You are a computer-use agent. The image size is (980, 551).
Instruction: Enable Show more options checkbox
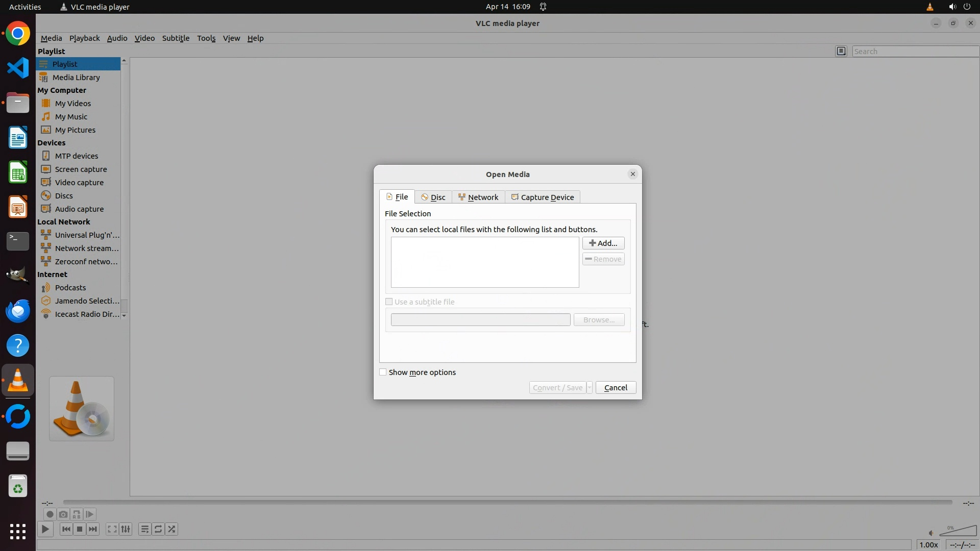383,372
